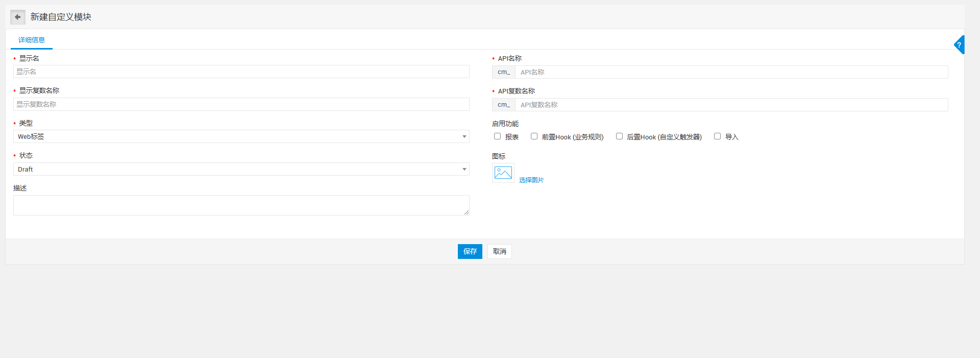Click the cm_ prefix of API名称
The height and width of the screenshot is (358, 980).
[x=504, y=72]
